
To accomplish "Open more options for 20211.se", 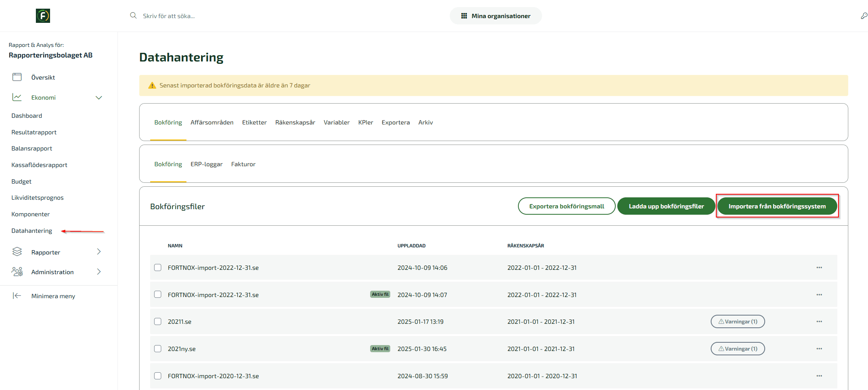I will [x=819, y=321].
